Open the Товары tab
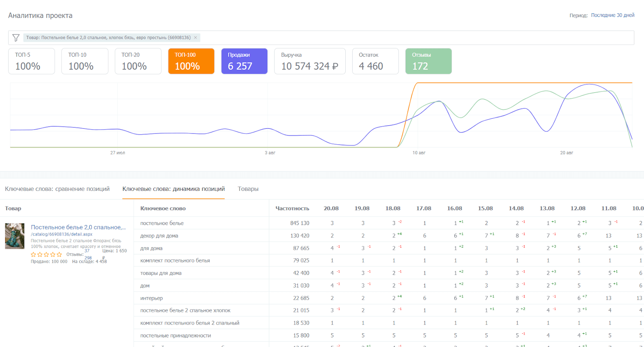The height and width of the screenshot is (347, 644). (x=248, y=189)
